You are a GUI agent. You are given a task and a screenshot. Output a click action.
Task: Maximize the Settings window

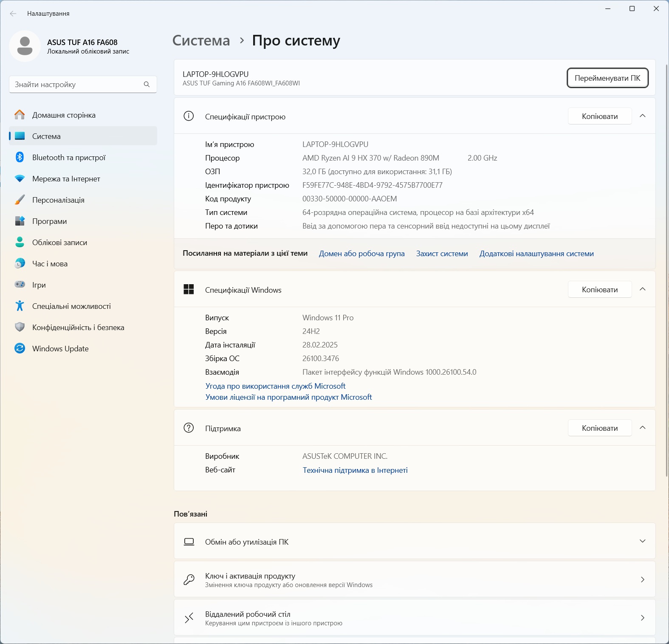[x=632, y=8]
